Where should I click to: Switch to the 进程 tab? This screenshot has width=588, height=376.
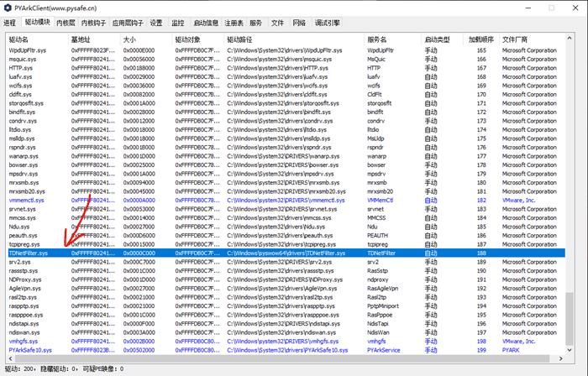(10, 23)
